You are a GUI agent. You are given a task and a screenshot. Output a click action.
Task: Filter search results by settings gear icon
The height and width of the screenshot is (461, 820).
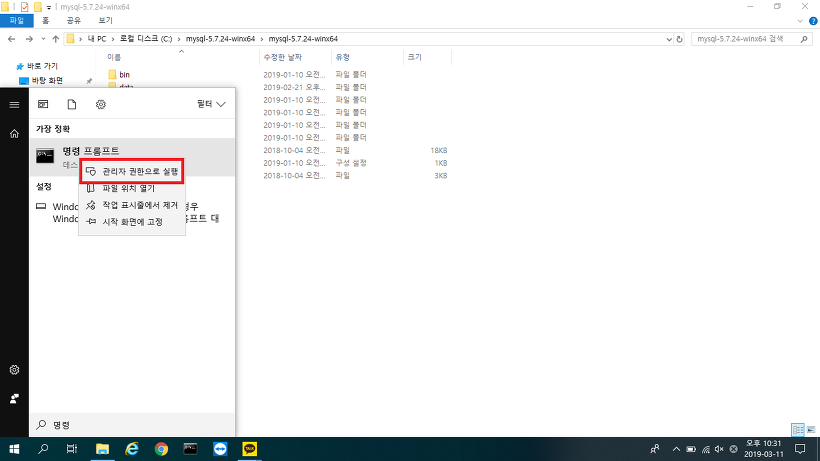point(100,105)
